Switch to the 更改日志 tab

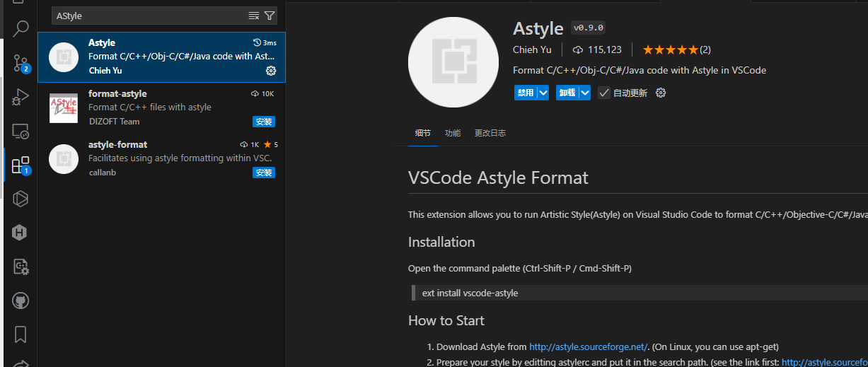490,133
